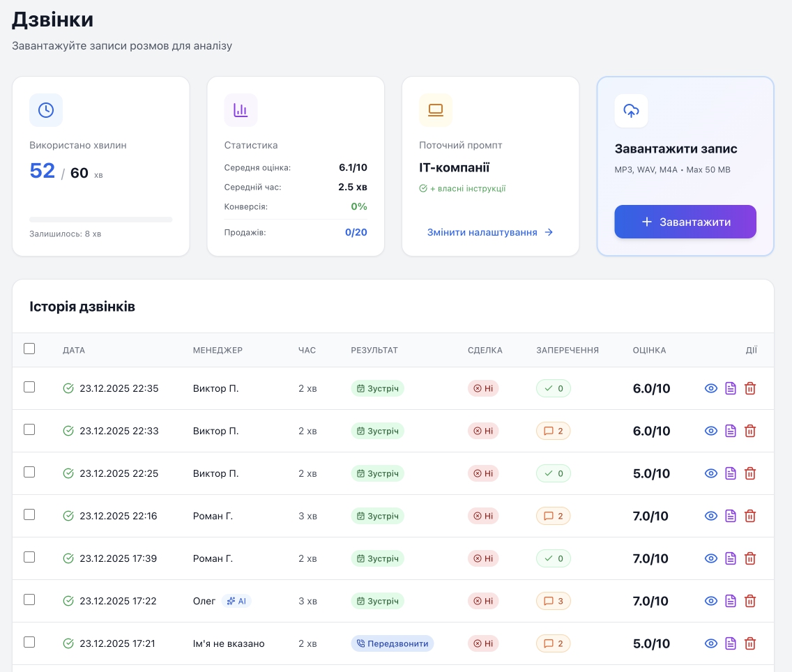View details of Олег's 17:22 call

click(710, 601)
